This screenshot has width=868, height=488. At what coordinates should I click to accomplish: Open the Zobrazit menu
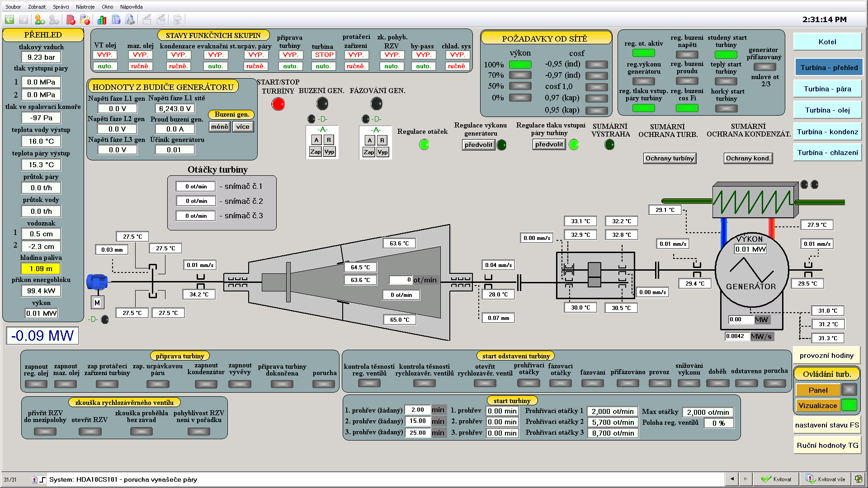pyautogui.click(x=37, y=7)
